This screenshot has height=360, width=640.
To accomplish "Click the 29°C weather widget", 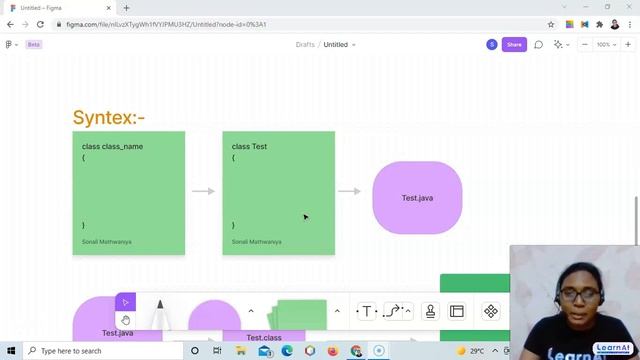I will tap(471, 351).
